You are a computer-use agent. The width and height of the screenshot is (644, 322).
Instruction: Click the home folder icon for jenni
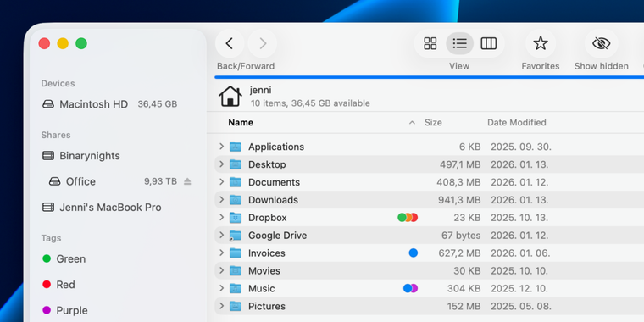click(x=230, y=97)
